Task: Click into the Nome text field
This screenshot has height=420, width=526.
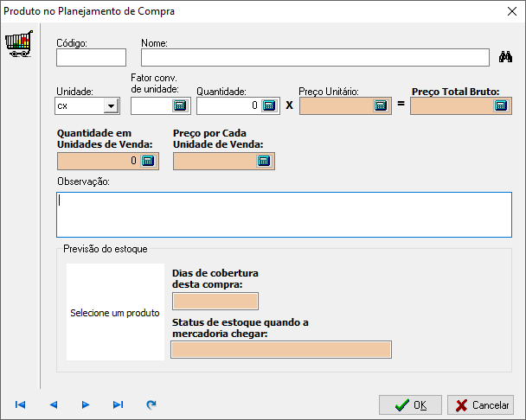Action: click(315, 57)
